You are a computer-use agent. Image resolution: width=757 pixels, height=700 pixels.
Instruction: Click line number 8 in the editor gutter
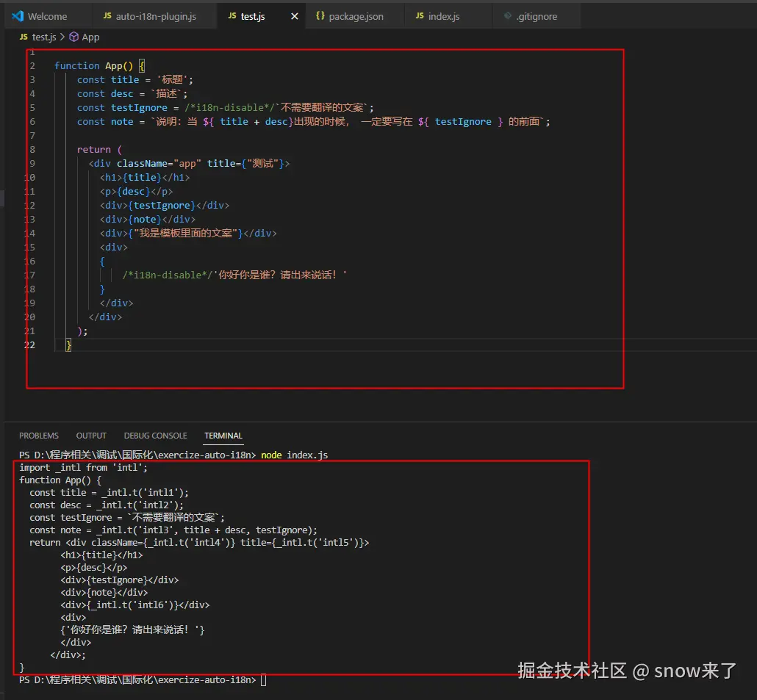click(32, 150)
